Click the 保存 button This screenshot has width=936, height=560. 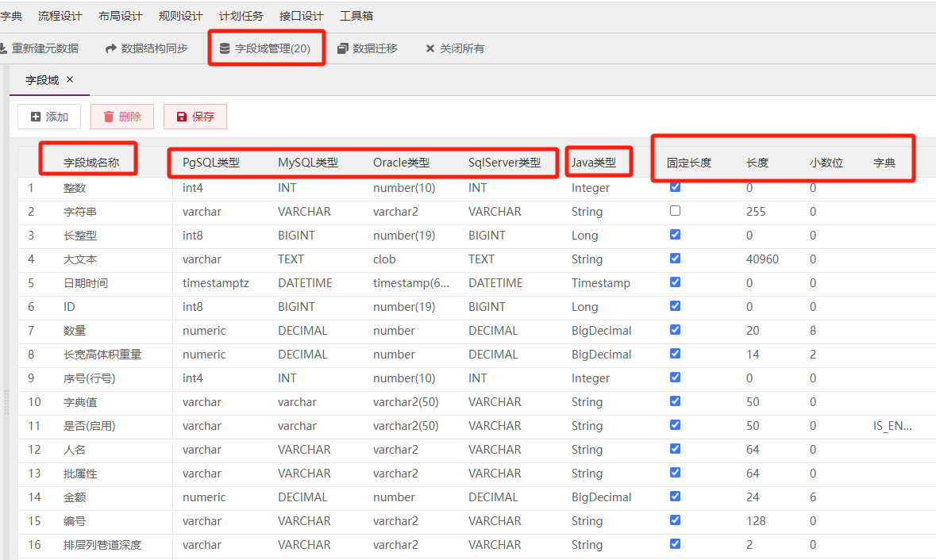tap(195, 117)
